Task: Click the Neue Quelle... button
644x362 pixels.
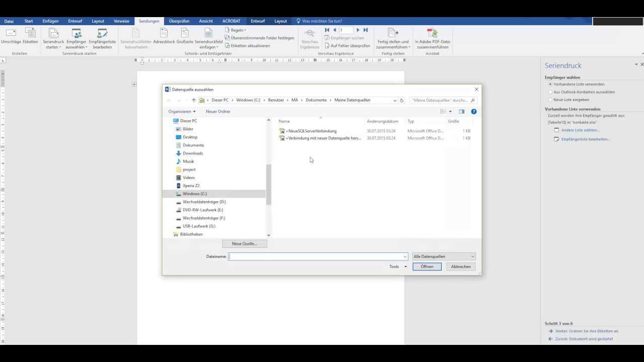Action: [x=245, y=244]
